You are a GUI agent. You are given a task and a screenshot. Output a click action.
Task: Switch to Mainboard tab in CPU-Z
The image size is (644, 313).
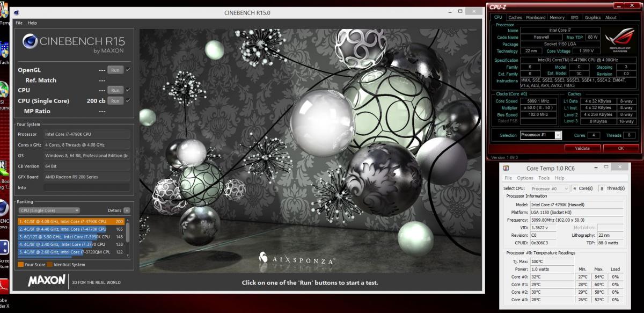click(536, 18)
